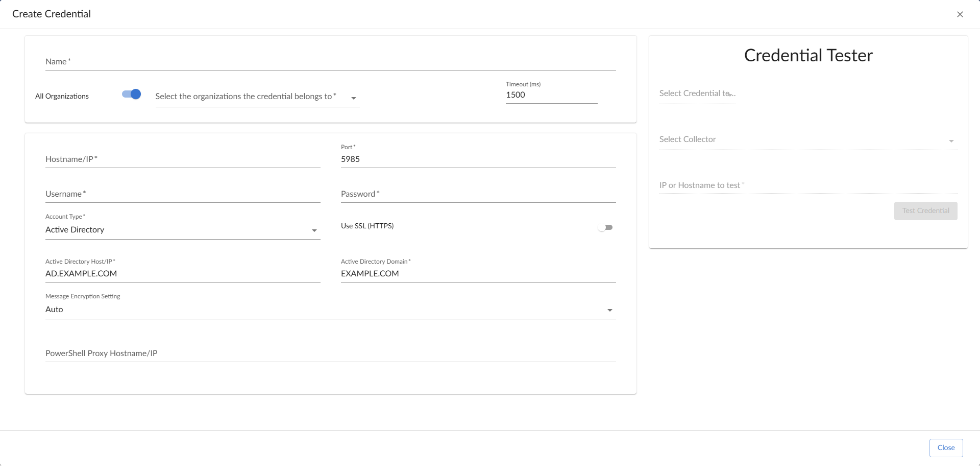The width and height of the screenshot is (980, 470).
Task: Click the Port field showing 5985
Action: (478, 159)
